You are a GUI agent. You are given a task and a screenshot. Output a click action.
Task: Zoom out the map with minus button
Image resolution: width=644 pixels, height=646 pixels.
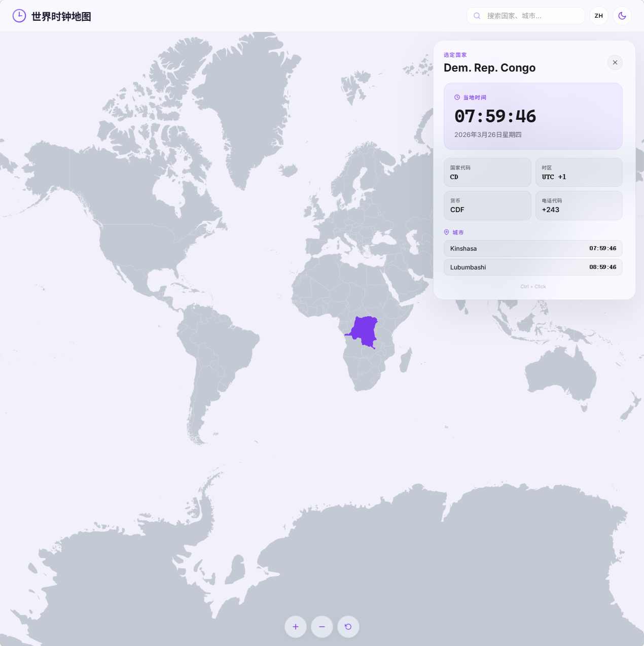point(322,627)
